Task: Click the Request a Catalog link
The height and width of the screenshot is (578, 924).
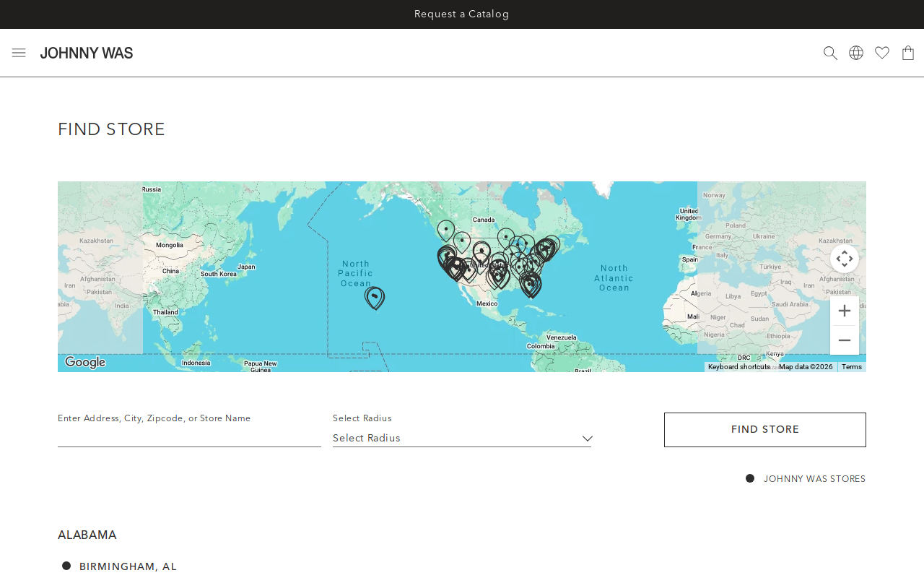Action: tap(462, 14)
